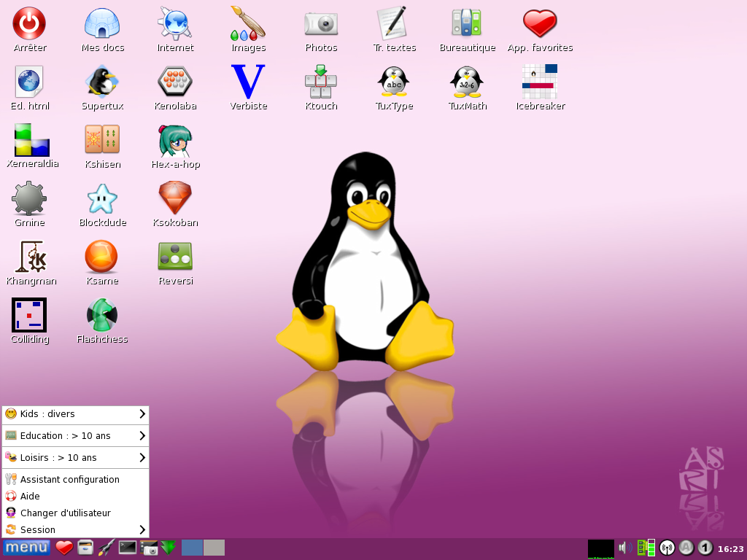Screen dimensions: 747x560
Task: Launch the Verbiste icon
Action: coord(248,82)
